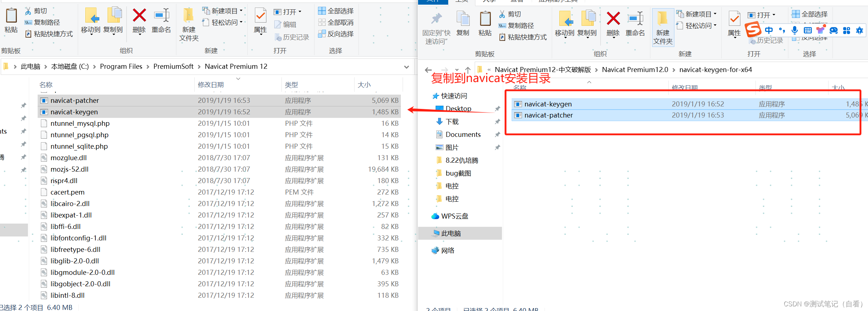This screenshot has width=868, height=311.
Task: Select navicat-patcher in right window list
Action: [x=690, y=115]
